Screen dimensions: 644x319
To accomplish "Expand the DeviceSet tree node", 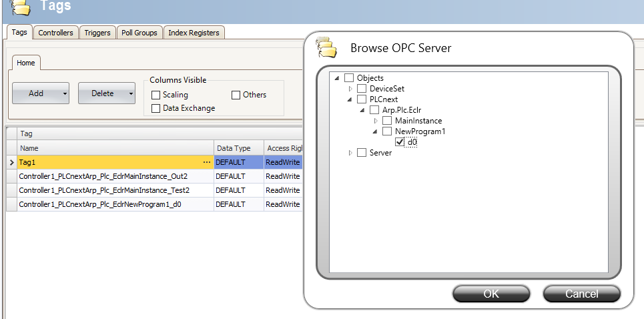I will coord(351,89).
